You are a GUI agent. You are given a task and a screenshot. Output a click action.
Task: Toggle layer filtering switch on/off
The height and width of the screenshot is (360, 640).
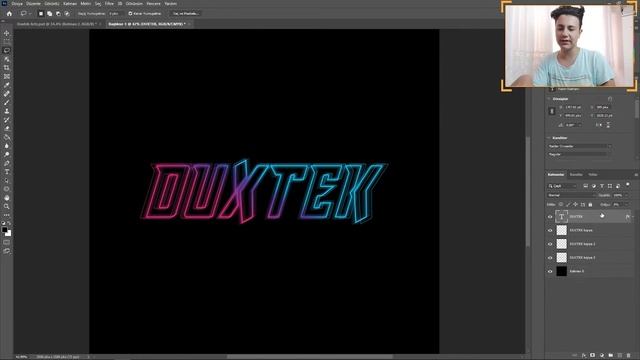tap(628, 185)
